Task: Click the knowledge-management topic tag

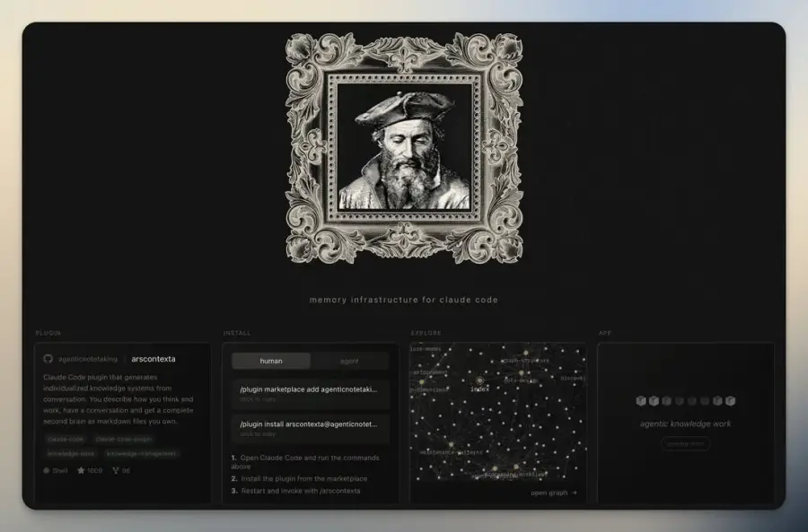Action: coord(141,454)
